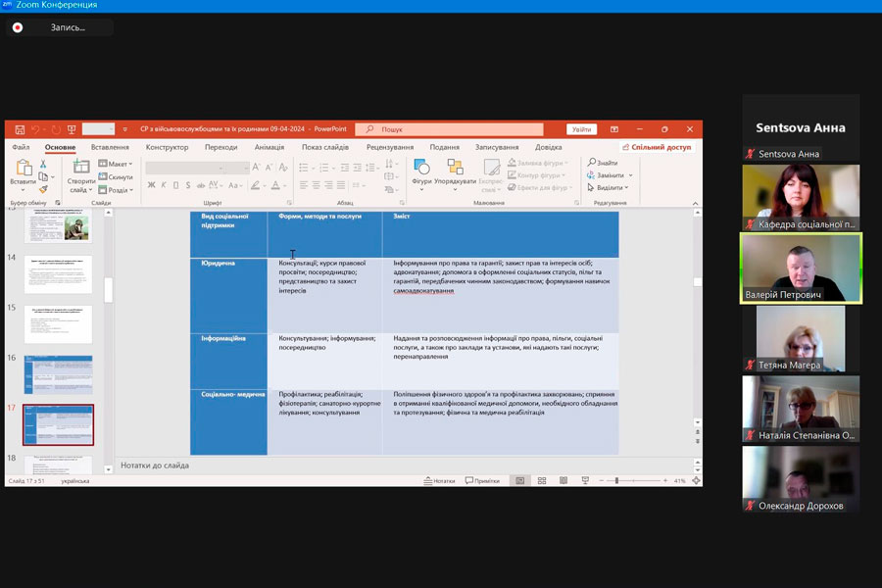882x588 pixels.
Task: Toggle Comments (Примітки) pane in status bar
Action: coord(483,481)
